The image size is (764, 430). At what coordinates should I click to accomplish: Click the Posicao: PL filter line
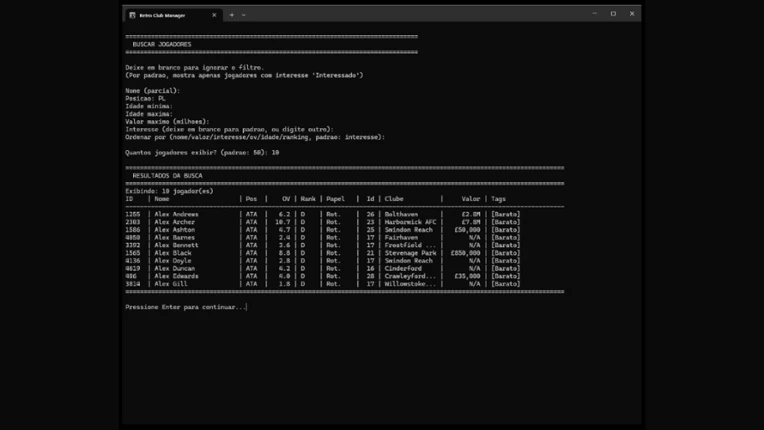pyautogui.click(x=145, y=98)
